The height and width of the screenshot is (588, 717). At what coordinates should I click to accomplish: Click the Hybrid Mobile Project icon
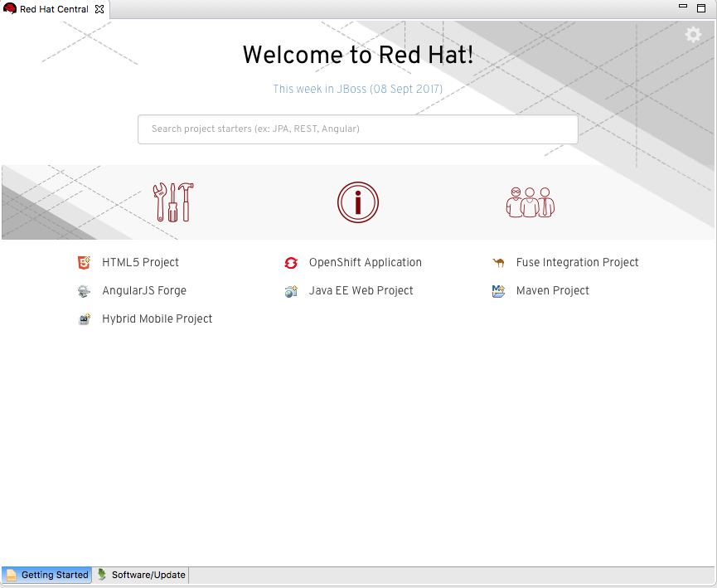pos(84,319)
